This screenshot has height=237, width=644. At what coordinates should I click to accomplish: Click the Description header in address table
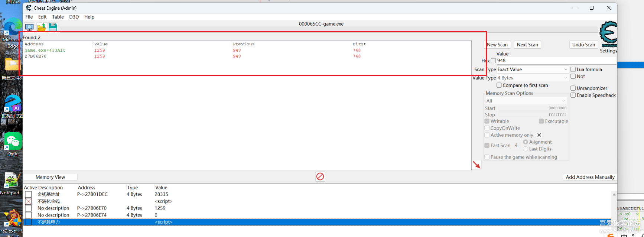coord(51,188)
